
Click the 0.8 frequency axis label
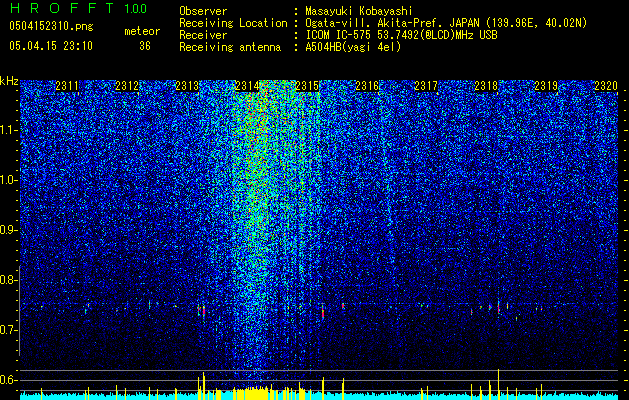(x=9, y=280)
